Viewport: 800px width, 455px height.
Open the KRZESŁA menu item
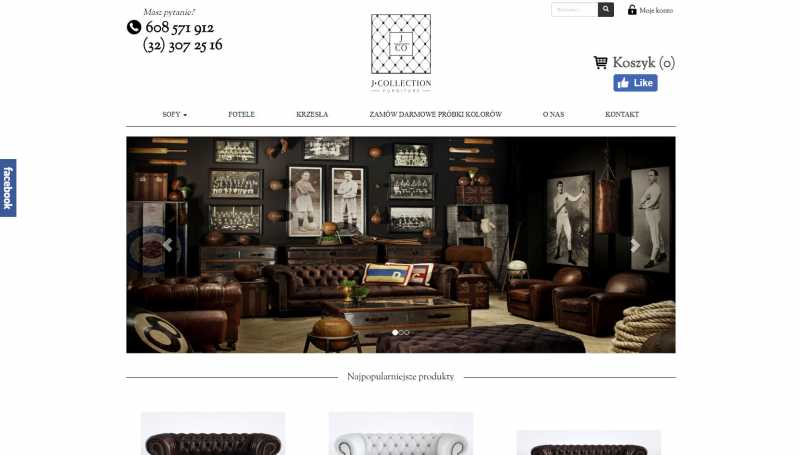[x=312, y=114]
